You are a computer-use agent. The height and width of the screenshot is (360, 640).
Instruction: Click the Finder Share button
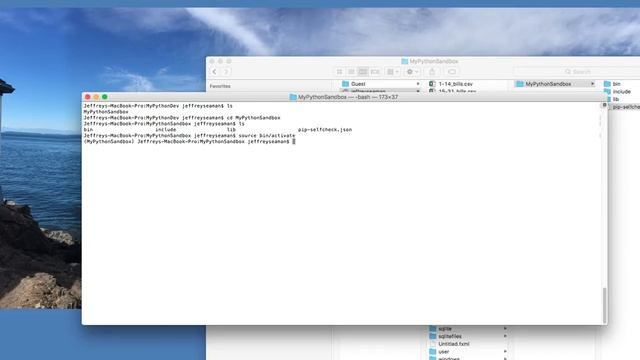click(432, 72)
